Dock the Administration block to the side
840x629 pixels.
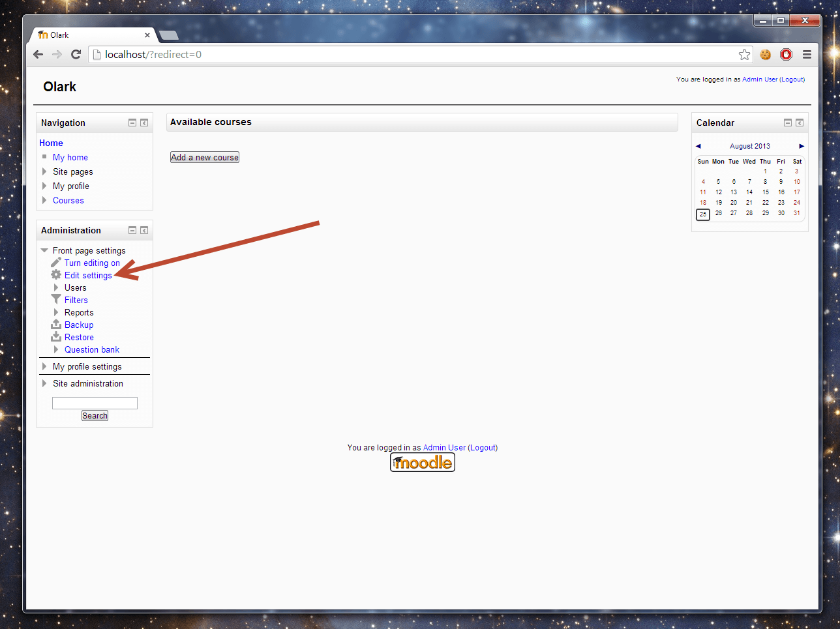pyautogui.click(x=144, y=230)
